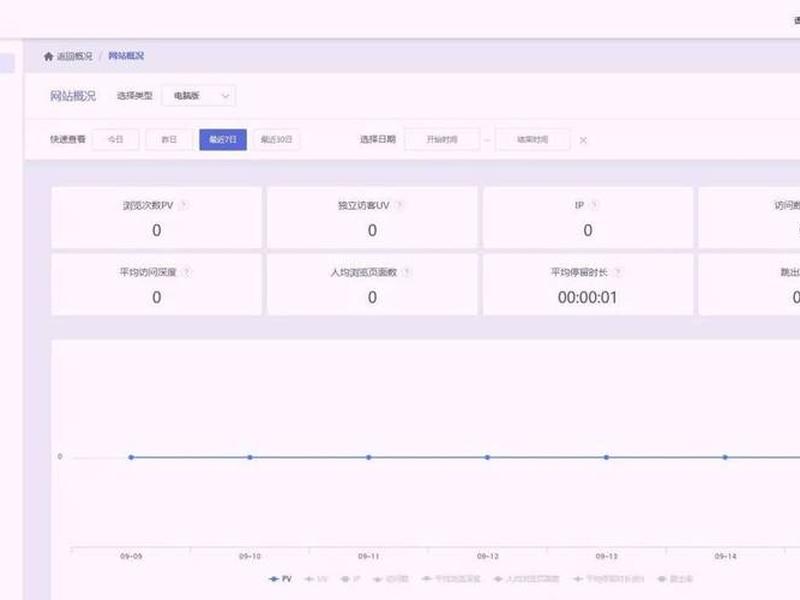Click help icon beside 人均浏览页面数
Screen dimensions: 800x600
(x=407, y=272)
